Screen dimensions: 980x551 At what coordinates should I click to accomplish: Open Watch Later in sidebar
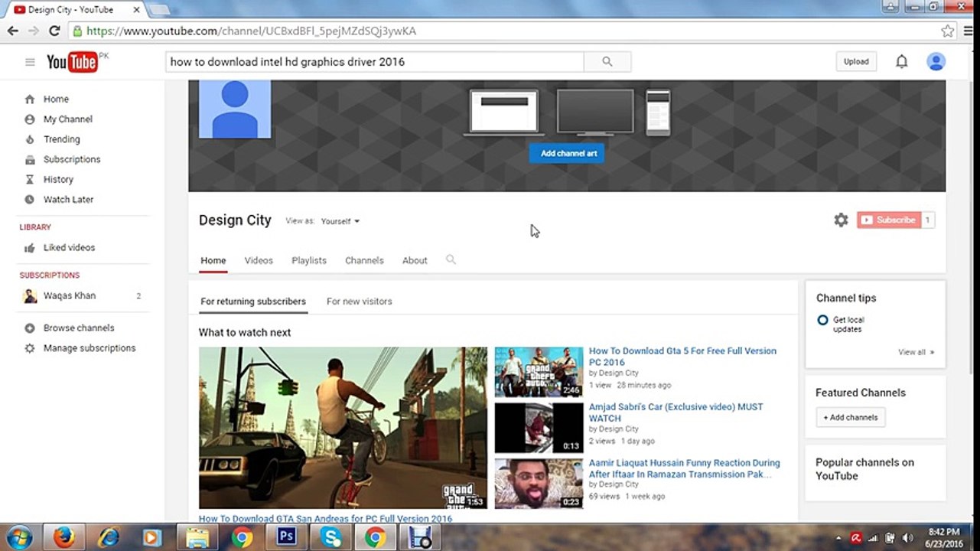69,200
